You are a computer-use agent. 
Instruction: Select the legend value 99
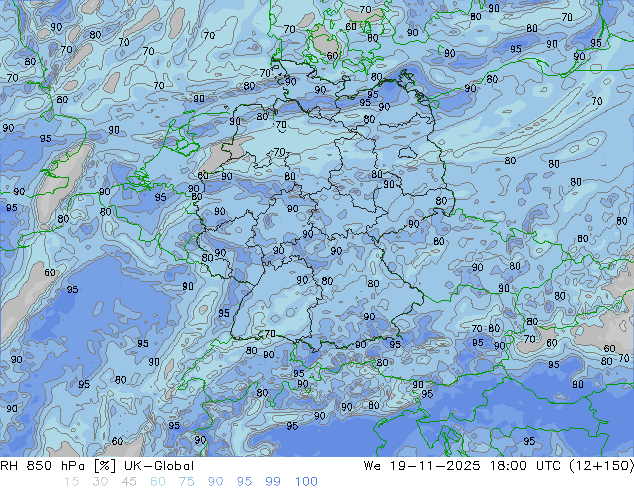tap(273, 482)
